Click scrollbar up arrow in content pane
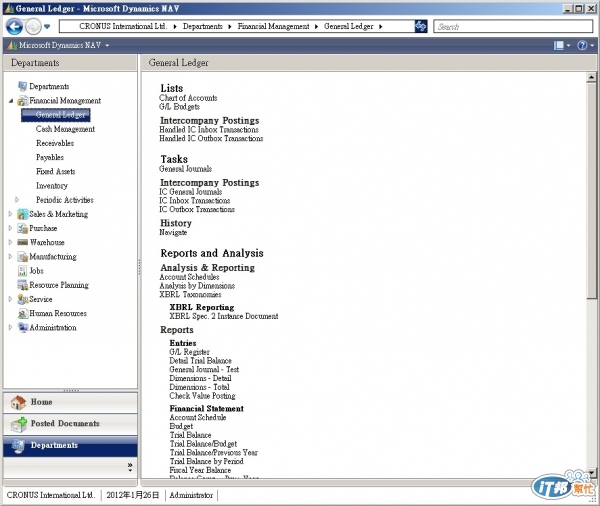600x506 pixels. pos(591,77)
